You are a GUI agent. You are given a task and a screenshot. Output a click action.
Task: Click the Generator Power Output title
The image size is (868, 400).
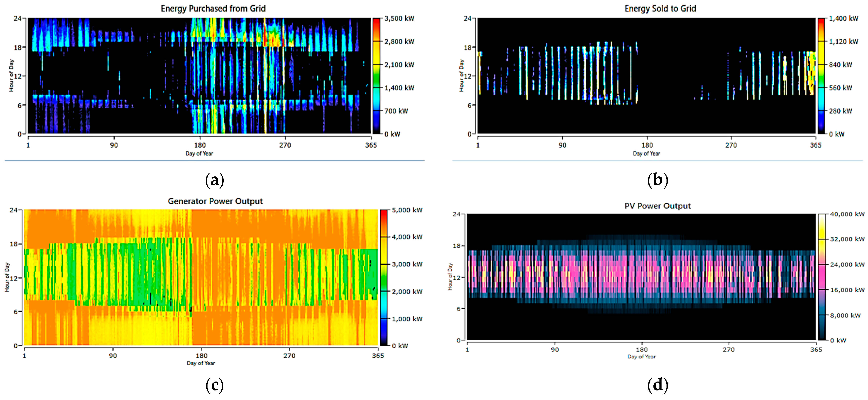point(215,201)
